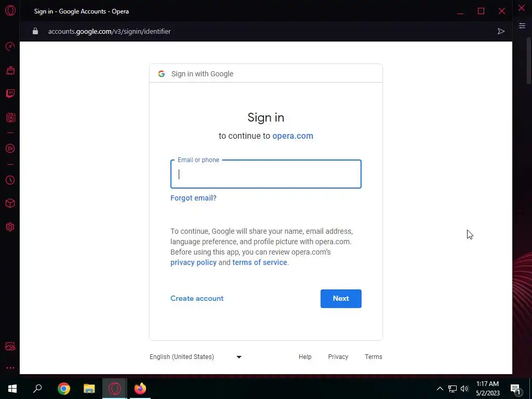This screenshot has width=532, height=399.
Task: Open the Player icon in sidebar
Action: tap(10, 148)
